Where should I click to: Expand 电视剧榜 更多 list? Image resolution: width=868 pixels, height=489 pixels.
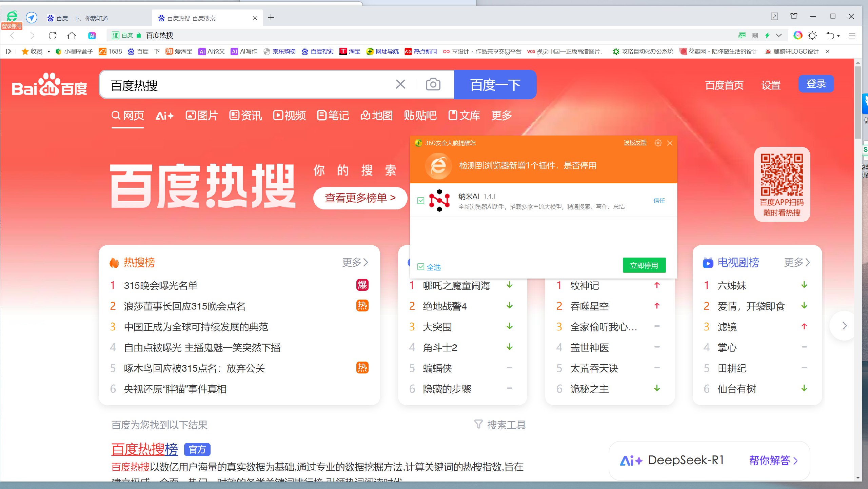click(x=797, y=262)
